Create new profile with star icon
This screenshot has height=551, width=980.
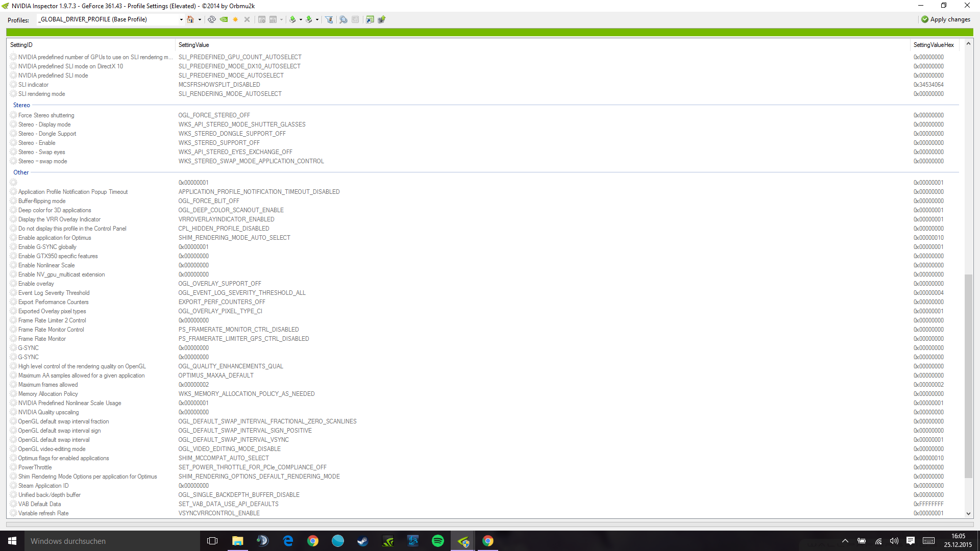pyautogui.click(x=235, y=19)
